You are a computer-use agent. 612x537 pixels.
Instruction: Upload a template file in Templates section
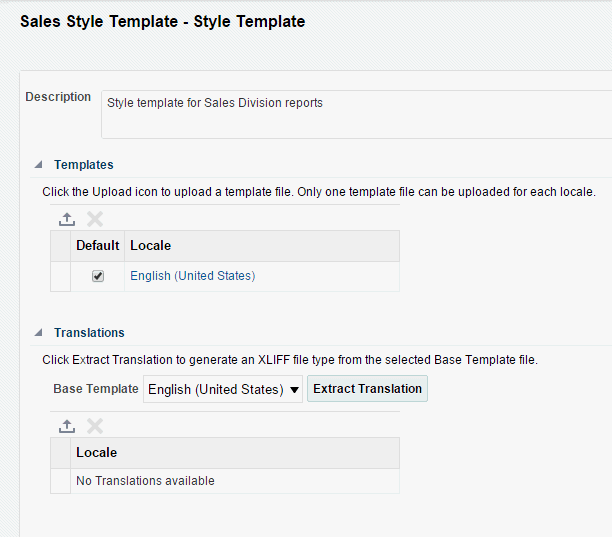67,219
